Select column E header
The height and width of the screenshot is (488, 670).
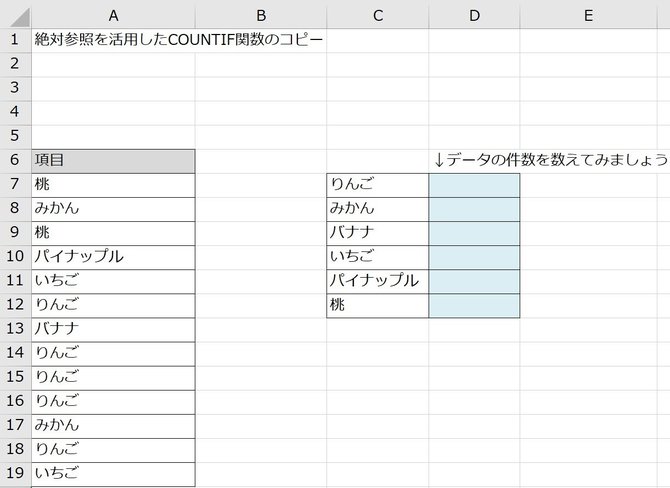[x=588, y=15]
